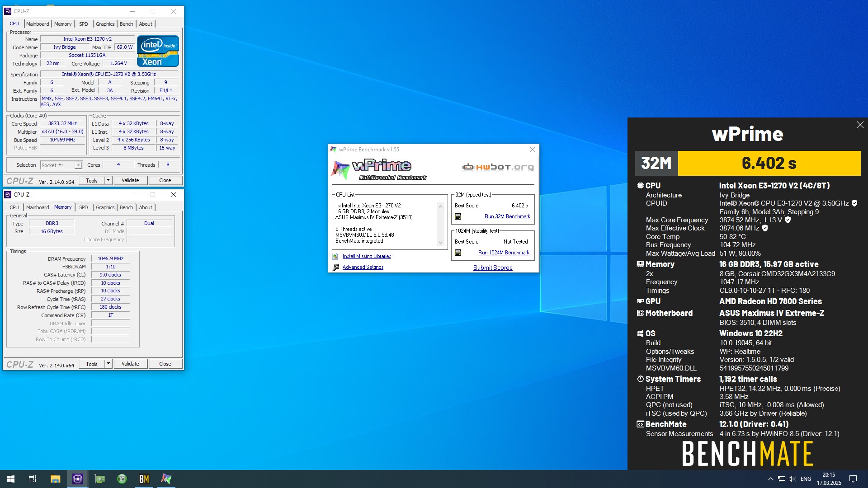
Task: Click the verified shield beside Max Effective Clock
Action: pyautogui.click(x=765, y=228)
